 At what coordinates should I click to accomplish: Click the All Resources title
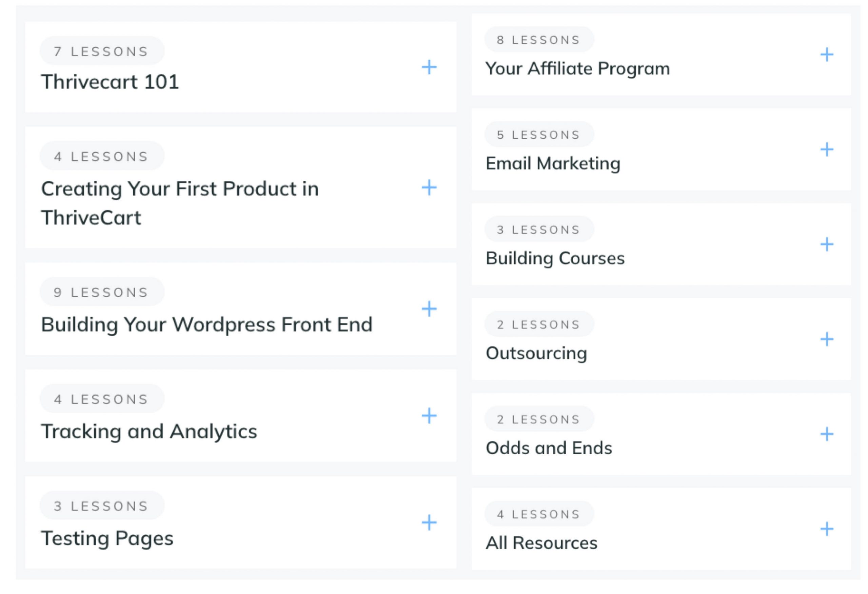[541, 543]
